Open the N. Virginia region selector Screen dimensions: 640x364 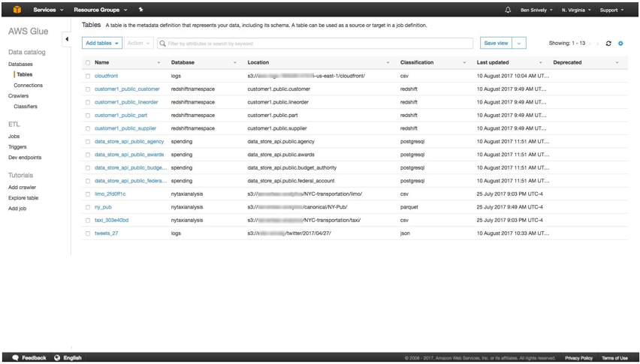tap(576, 11)
